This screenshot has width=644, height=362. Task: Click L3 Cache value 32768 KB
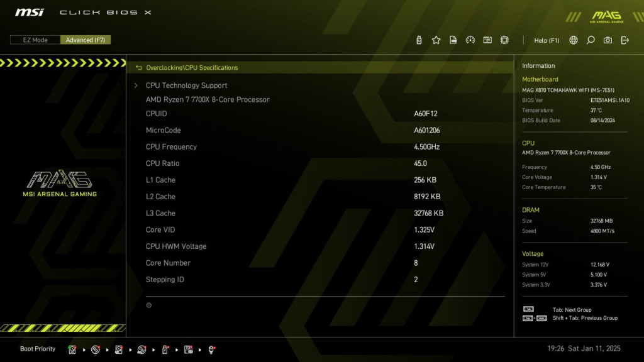coord(428,213)
